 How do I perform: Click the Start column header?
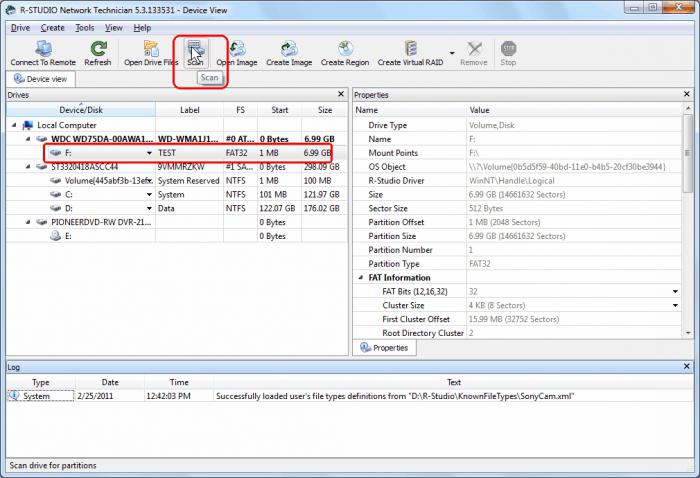279,110
